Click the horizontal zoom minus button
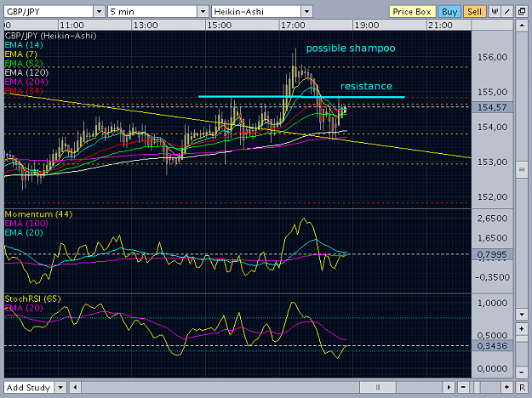Screen dimensions: 532x398 [463, 387]
